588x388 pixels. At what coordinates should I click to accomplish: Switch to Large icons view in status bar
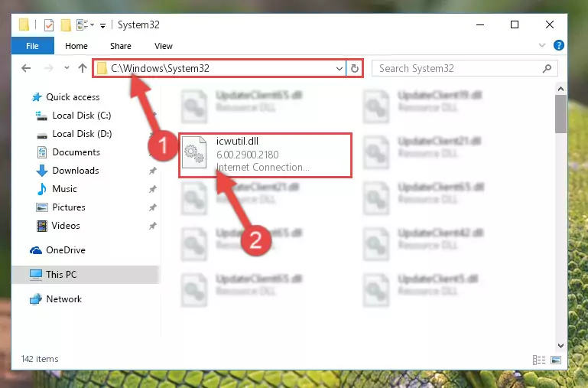pos(556,360)
